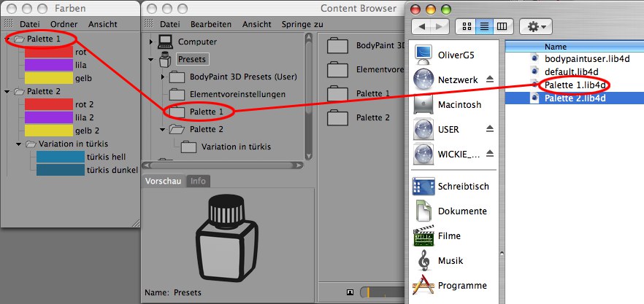This screenshot has width=644, height=304.
Task: Eject the Netzwerk volume
Action: pos(489,79)
